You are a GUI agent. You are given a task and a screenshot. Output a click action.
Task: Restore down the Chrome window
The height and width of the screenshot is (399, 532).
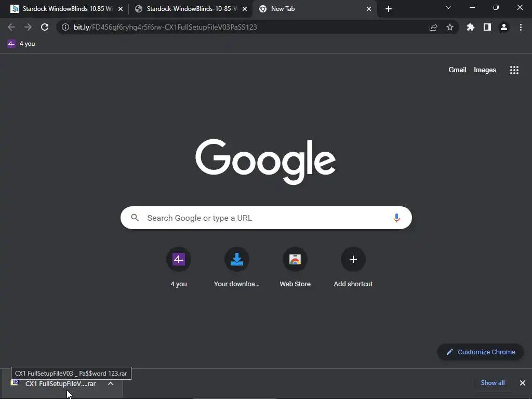[x=496, y=7]
